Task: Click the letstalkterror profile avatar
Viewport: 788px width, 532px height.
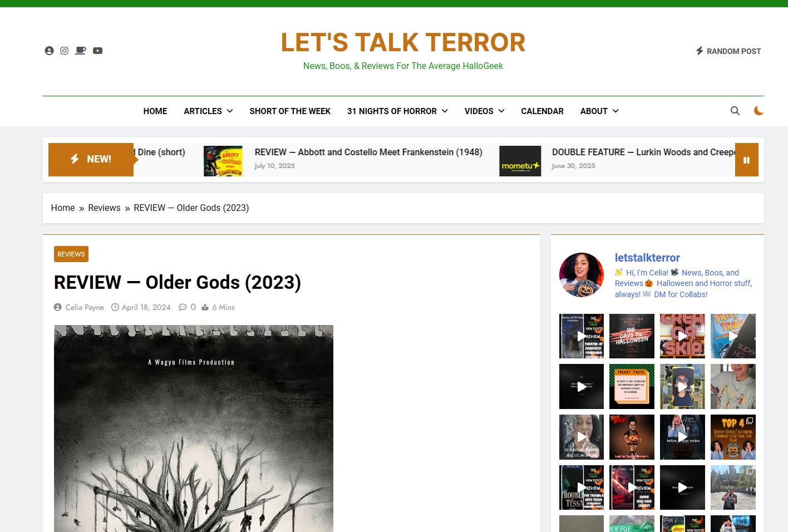Action: click(x=581, y=275)
